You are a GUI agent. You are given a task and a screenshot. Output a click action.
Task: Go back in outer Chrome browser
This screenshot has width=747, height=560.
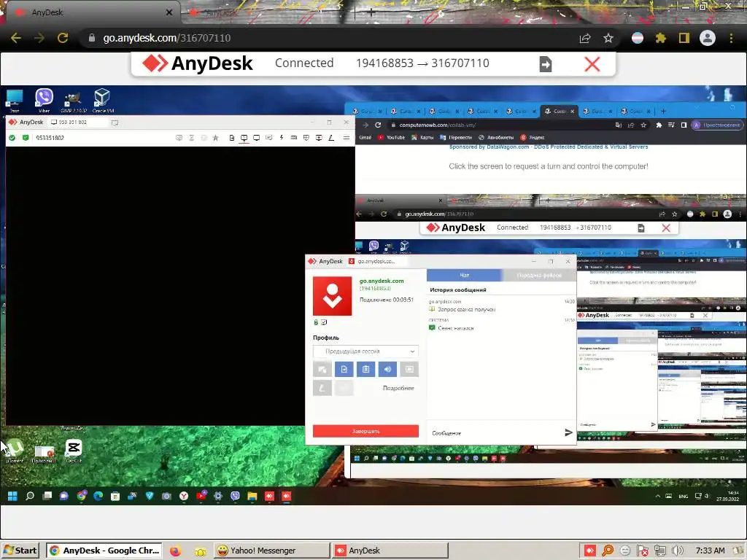click(16, 38)
